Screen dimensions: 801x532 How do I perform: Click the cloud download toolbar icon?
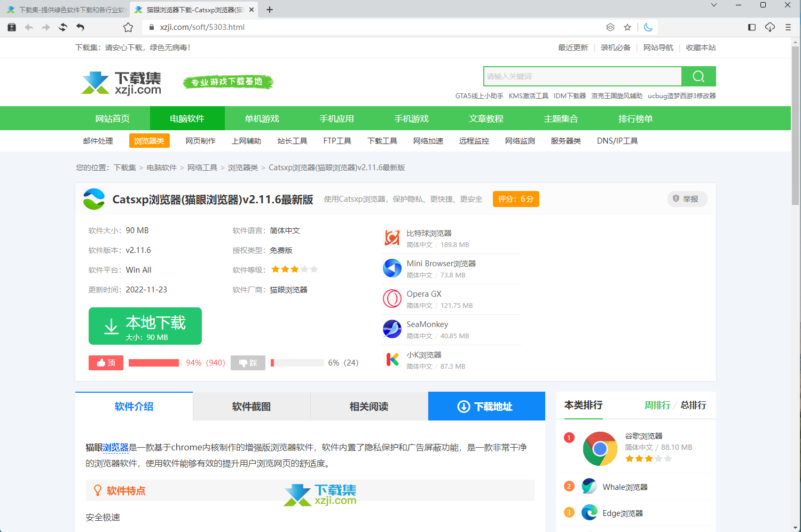770,27
